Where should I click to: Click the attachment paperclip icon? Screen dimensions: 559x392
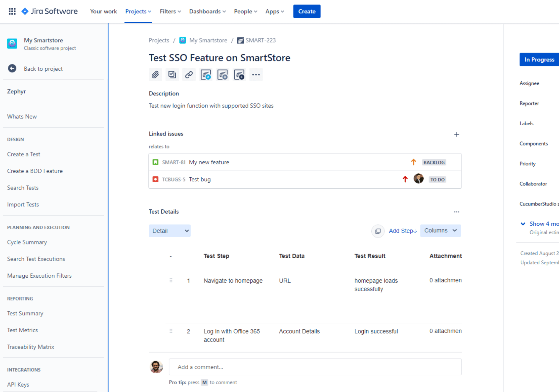(x=155, y=75)
